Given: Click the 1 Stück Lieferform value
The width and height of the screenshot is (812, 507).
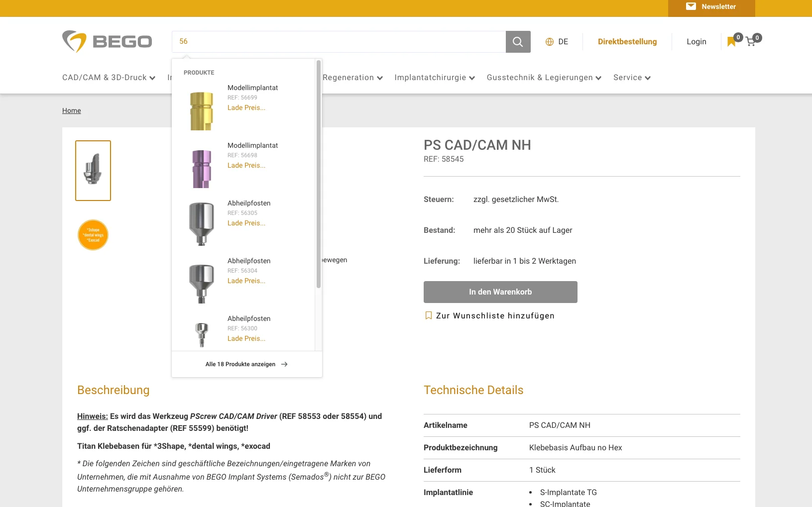Looking at the screenshot, I should [x=542, y=470].
